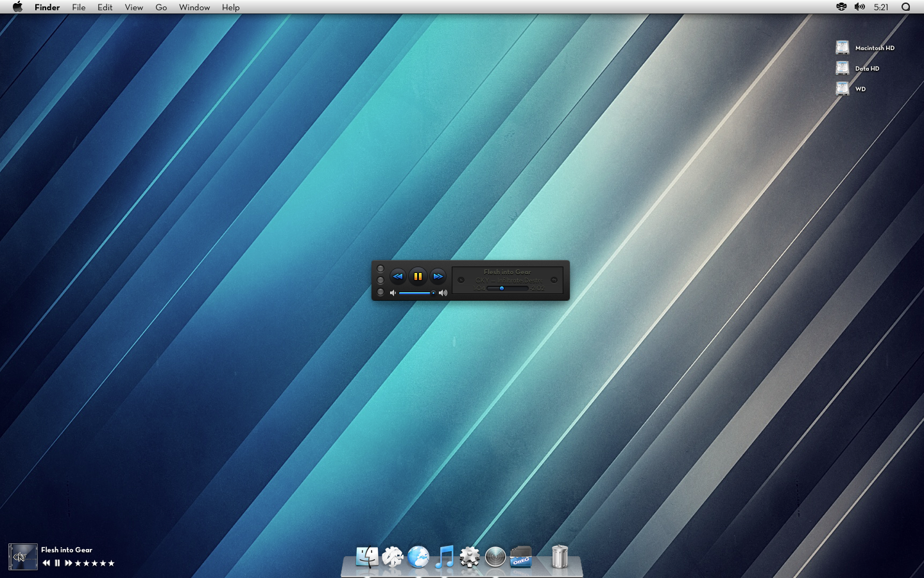The image size is (924, 578).
Task: Open the Go menu
Action: (x=161, y=7)
